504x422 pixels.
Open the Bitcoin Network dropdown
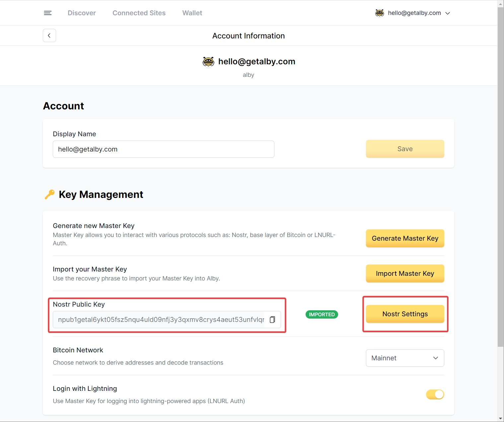(405, 358)
